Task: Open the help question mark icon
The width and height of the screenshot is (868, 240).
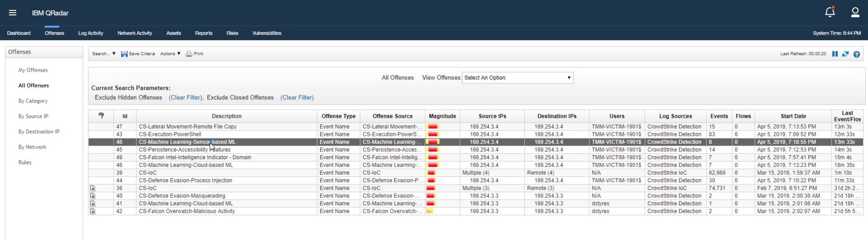Action: tap(857, 54)
